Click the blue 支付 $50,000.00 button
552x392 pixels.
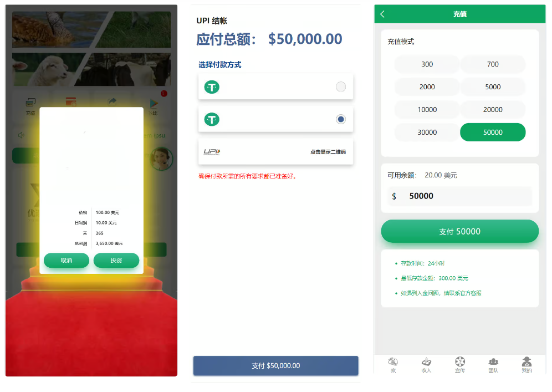[x=275, y=365]
